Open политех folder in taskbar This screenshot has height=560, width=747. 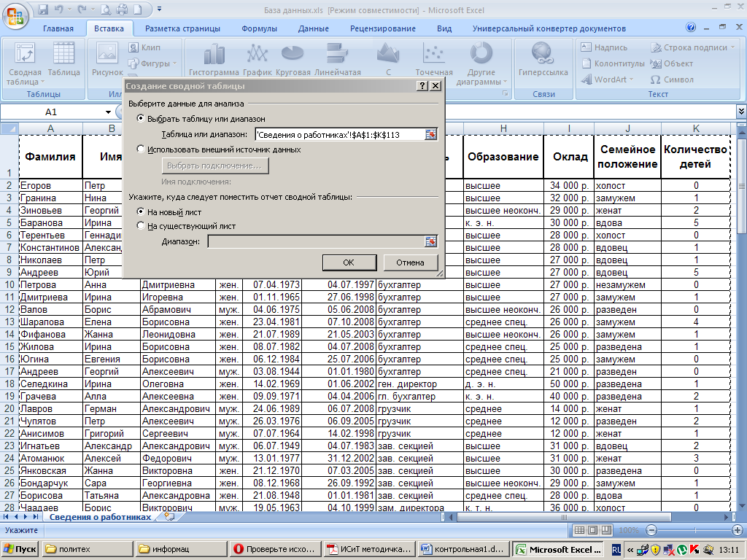87,549
